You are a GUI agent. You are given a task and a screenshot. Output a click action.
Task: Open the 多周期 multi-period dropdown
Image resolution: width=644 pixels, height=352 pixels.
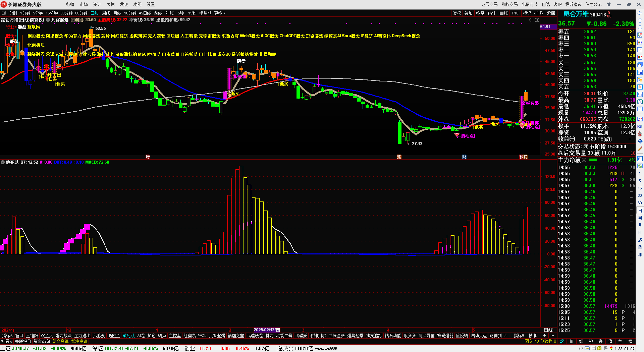pyautogui.click(x=205, y=13)
